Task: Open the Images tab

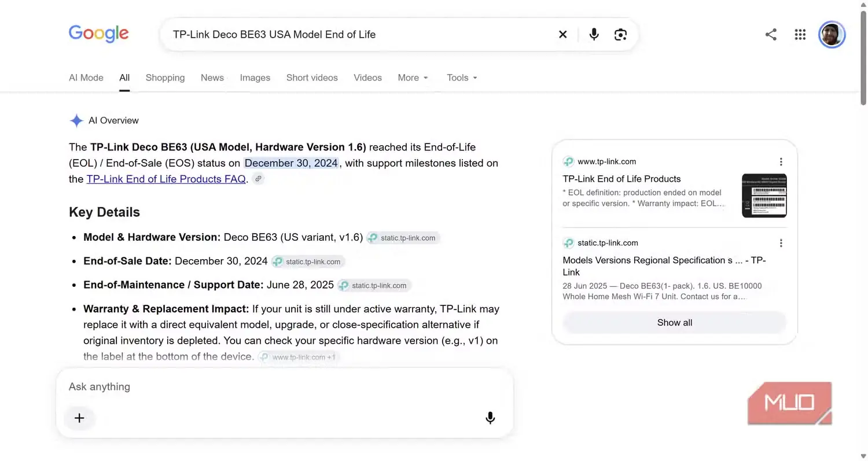Action: pyautogui.click(x=255, y=78)
